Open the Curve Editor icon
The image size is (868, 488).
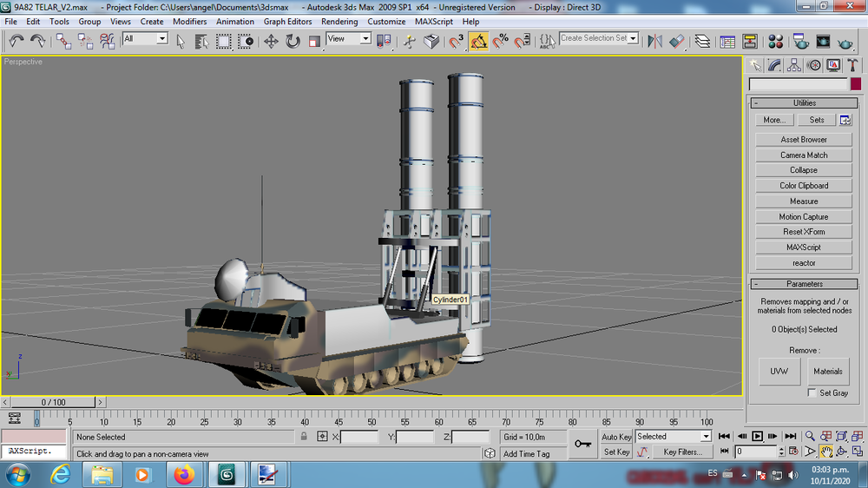727,42
